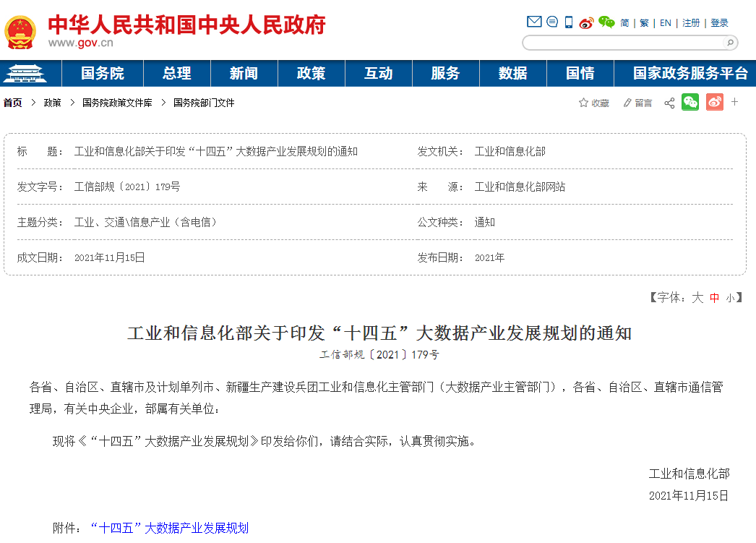Open attachment link 十四五大数据产业发展规划
Image resolution: width=756 pixels, height=543 pixels.
click(x=168, y=528)
